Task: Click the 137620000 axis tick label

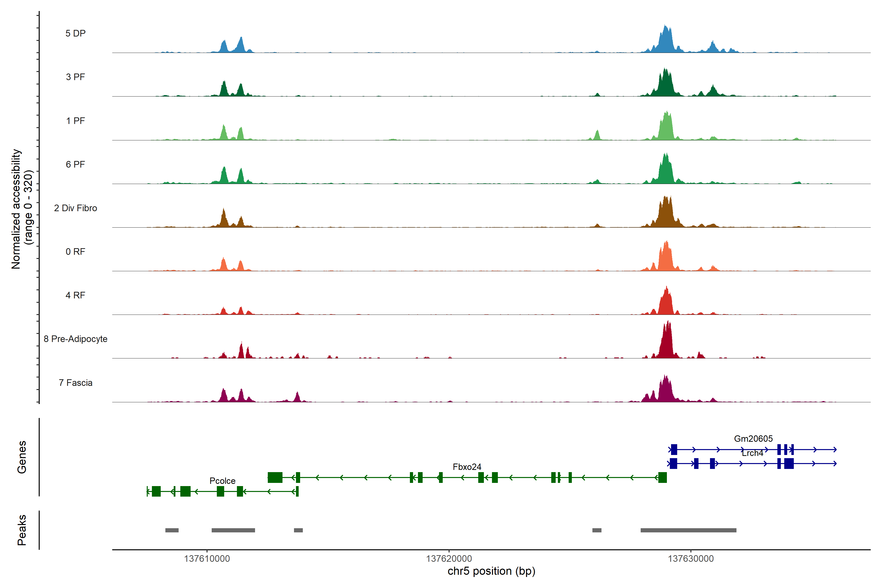Action: click(449, 559)
